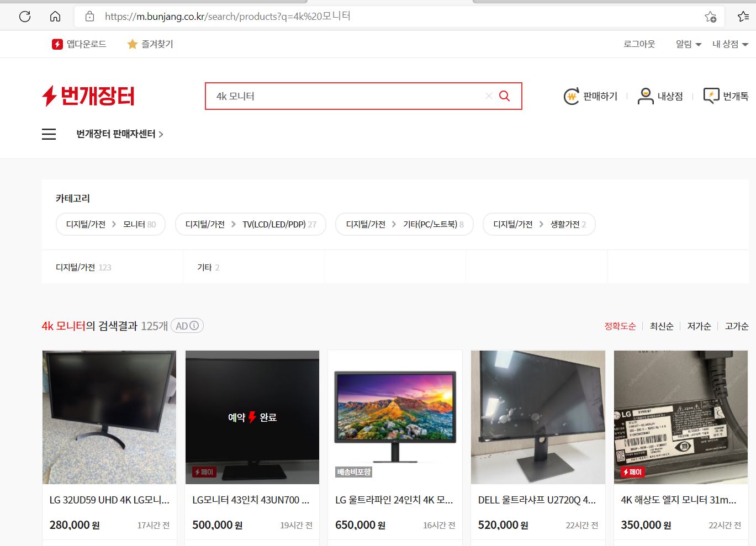Open 번개톡 chat icon
This screenshot has width=756, height=546.
(711, 96)
